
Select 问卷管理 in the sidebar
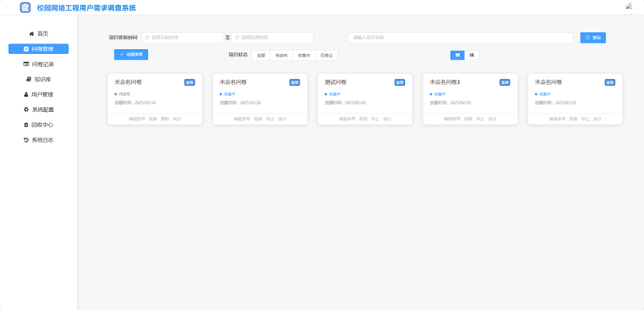(x=39, y=49)
